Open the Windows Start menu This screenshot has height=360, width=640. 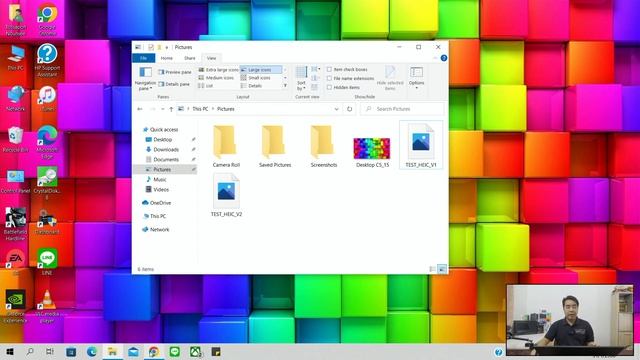10,352
